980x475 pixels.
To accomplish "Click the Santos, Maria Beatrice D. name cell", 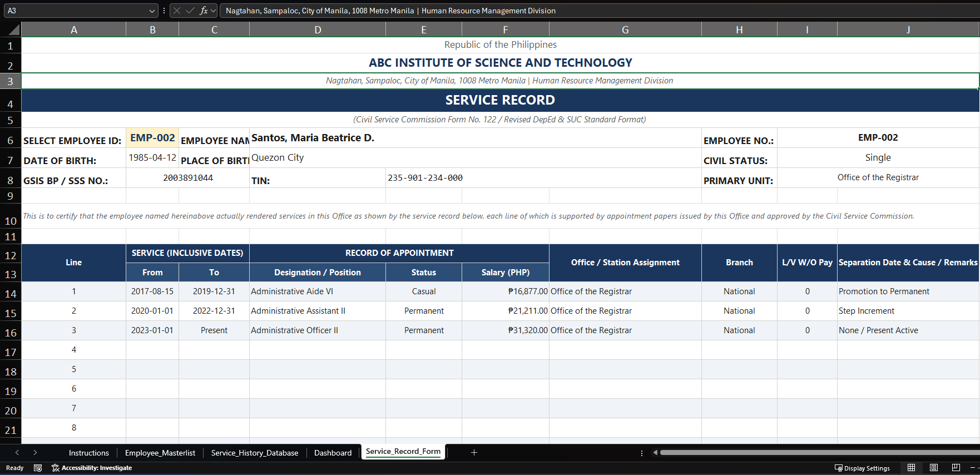I will (476, 138).
